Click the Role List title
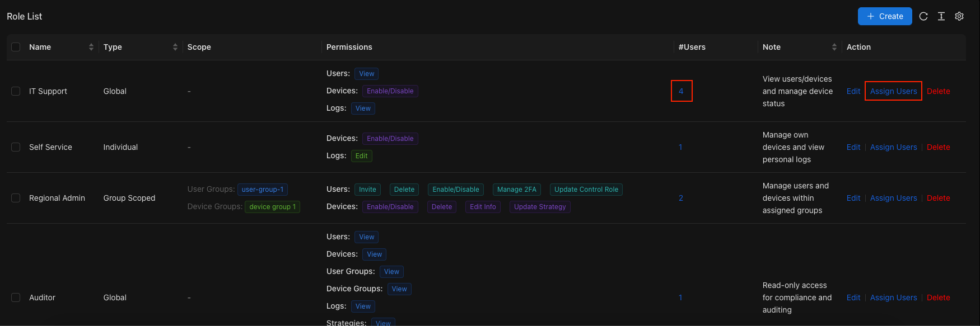The width and height of the screenshot is (980, 326). pos(25,16)
